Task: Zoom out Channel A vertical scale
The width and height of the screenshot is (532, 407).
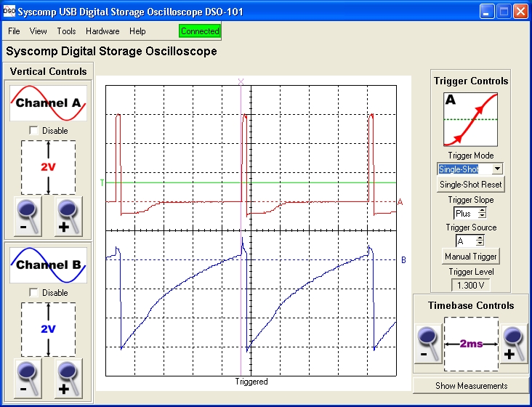Action: [x=27, y=216]
